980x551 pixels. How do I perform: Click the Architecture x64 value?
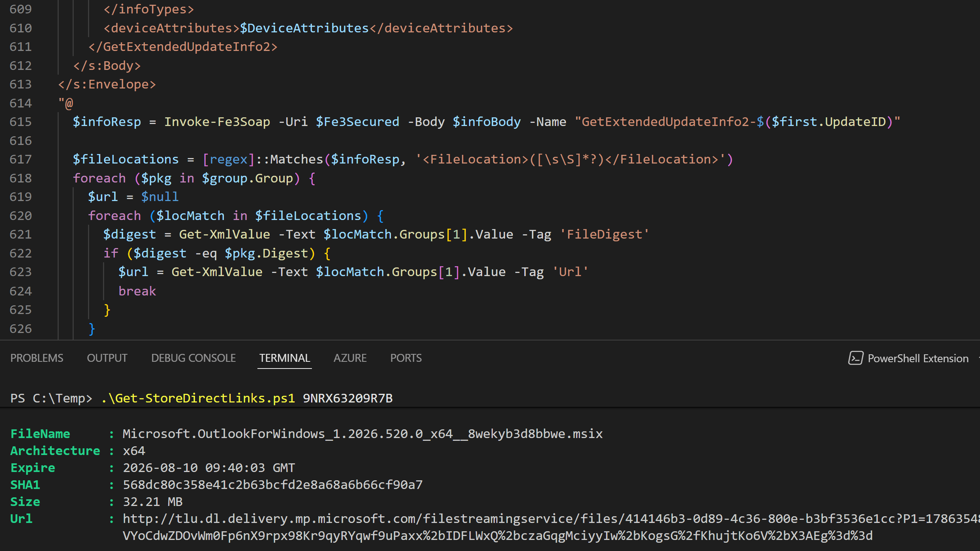click(134, 451)
